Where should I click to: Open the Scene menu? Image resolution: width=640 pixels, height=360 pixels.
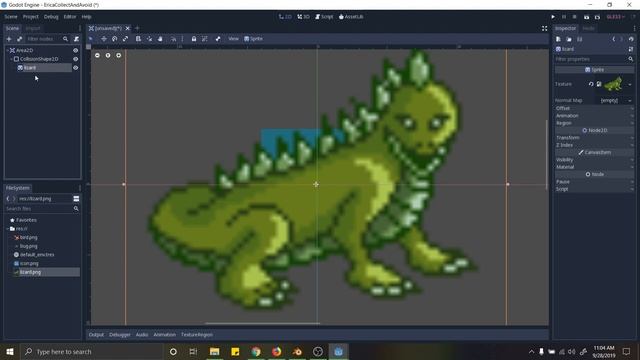click(x=11, y=17)
